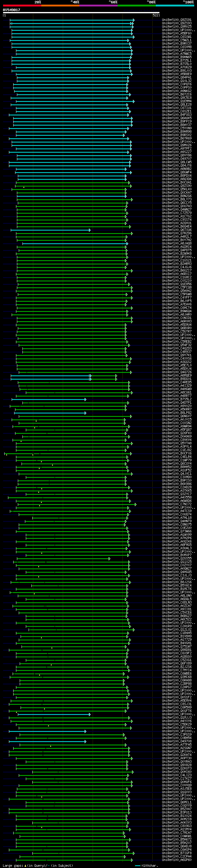Viewport: 197px width, 868px height.
Task: Click the query end position 522
Action: point(155,15)
